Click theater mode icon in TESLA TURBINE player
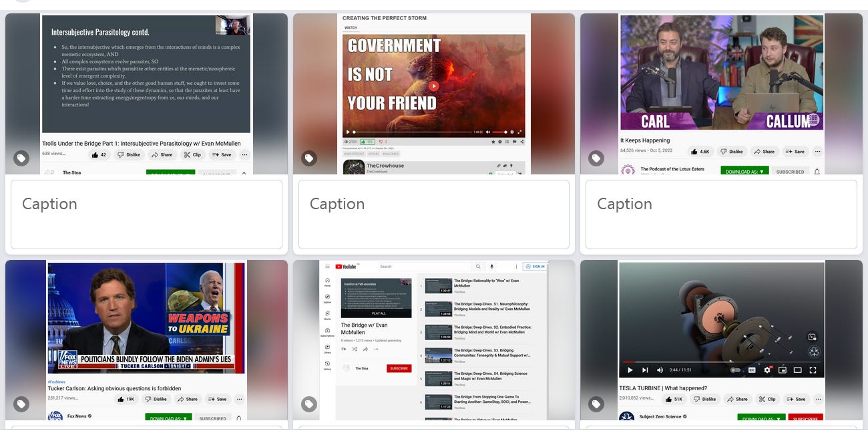This screenshot has height=437, width=868. [798, 370]
